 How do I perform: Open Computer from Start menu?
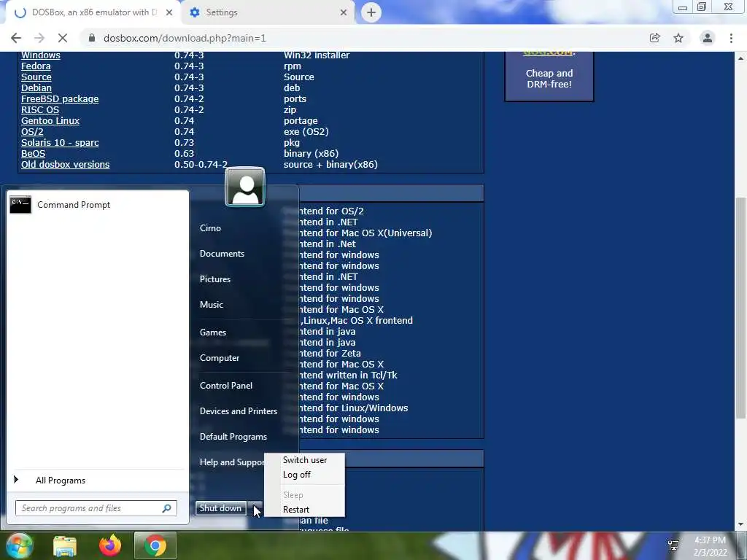(x=220, y=358)
